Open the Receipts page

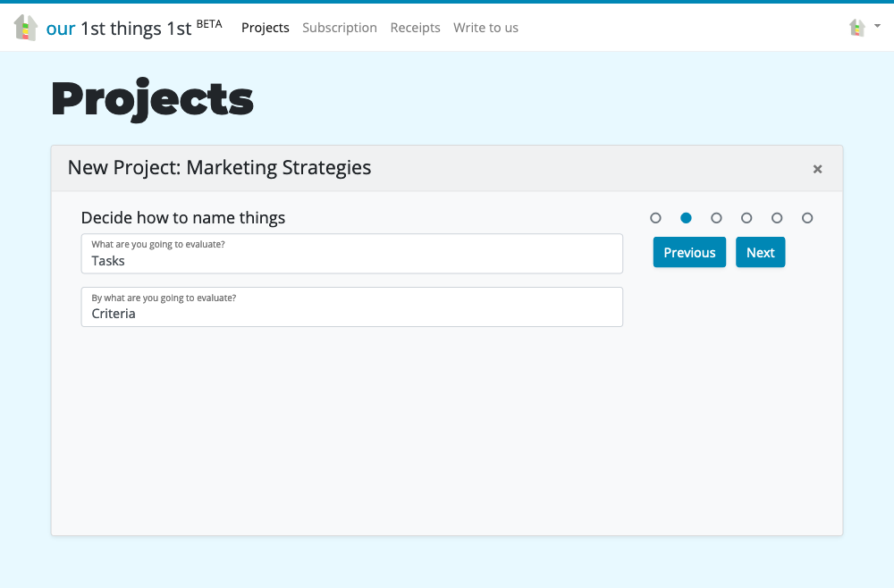(415, 28)
